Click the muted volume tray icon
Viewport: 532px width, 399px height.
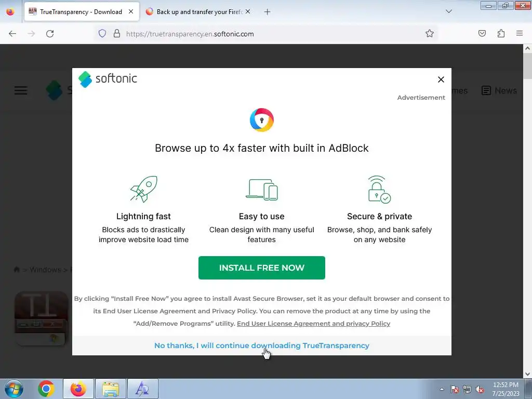click(x=480, y=389)
